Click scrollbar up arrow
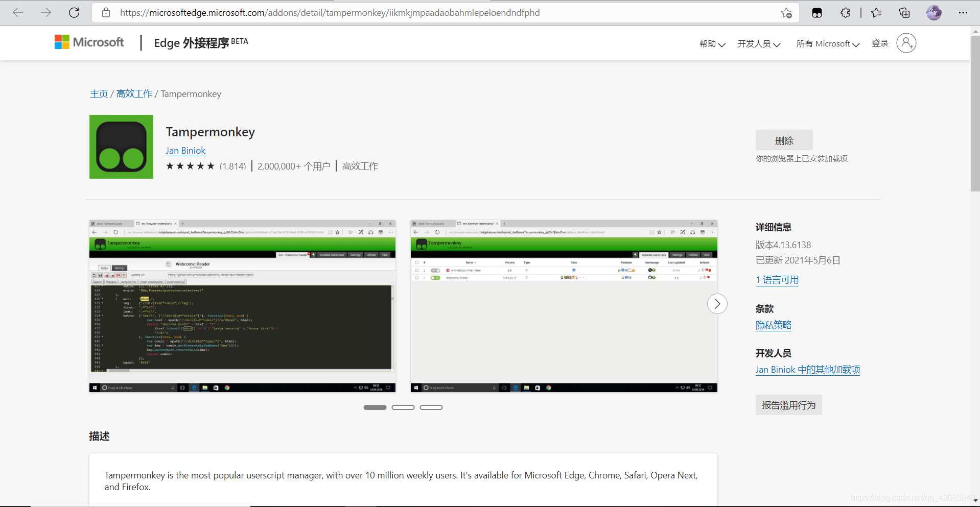The width and height of the screenshot is (980, 507). (x=975, y=31)
